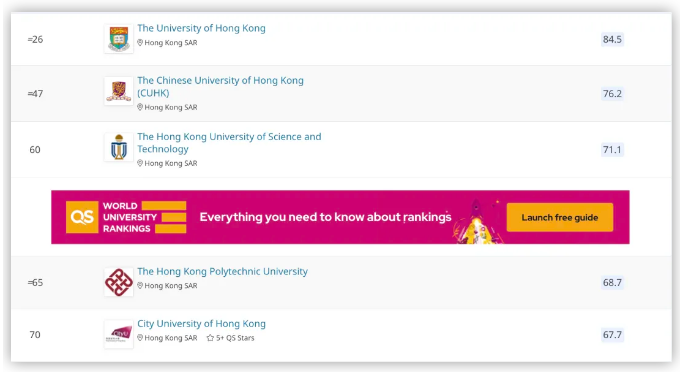Click the World University Rankings banner text
The height and width of the screenshot is (372, 687).
click(x=130, y=217)
